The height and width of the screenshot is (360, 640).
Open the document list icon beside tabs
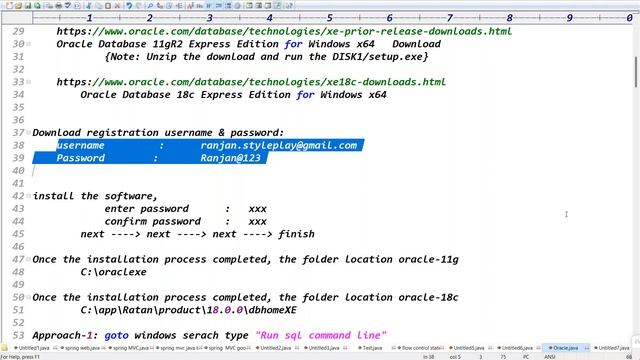click(x=4, y=348)
